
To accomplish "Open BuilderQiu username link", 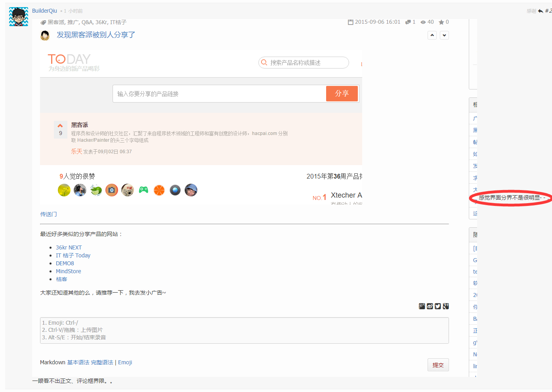I will point(44,11).
